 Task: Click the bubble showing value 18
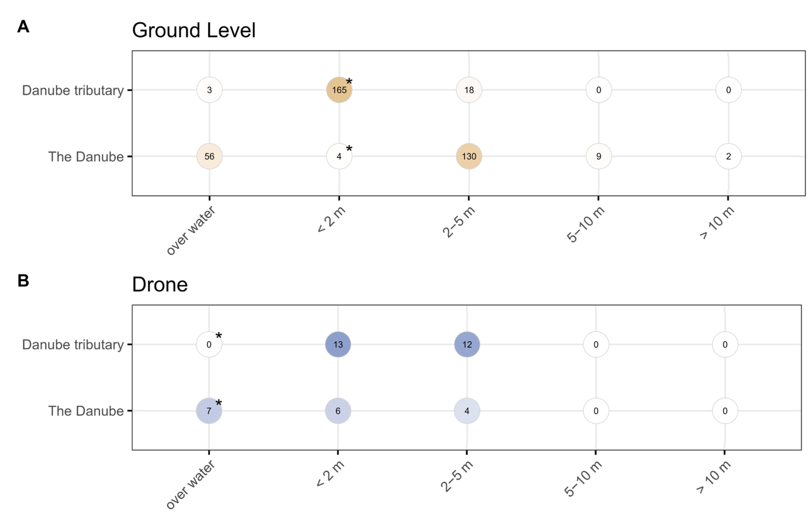469,90
